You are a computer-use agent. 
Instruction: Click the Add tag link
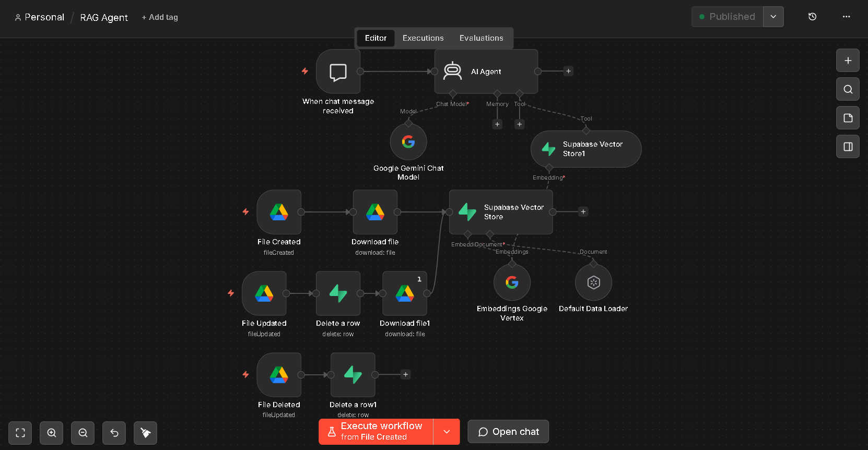click(160, 17)
